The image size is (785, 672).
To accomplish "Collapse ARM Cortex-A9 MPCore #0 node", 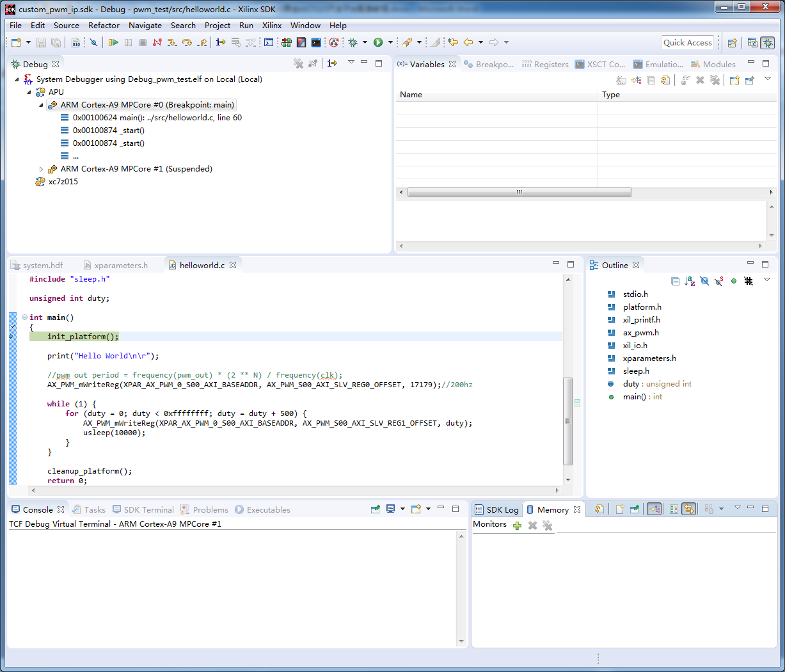I will pos(41,105).
